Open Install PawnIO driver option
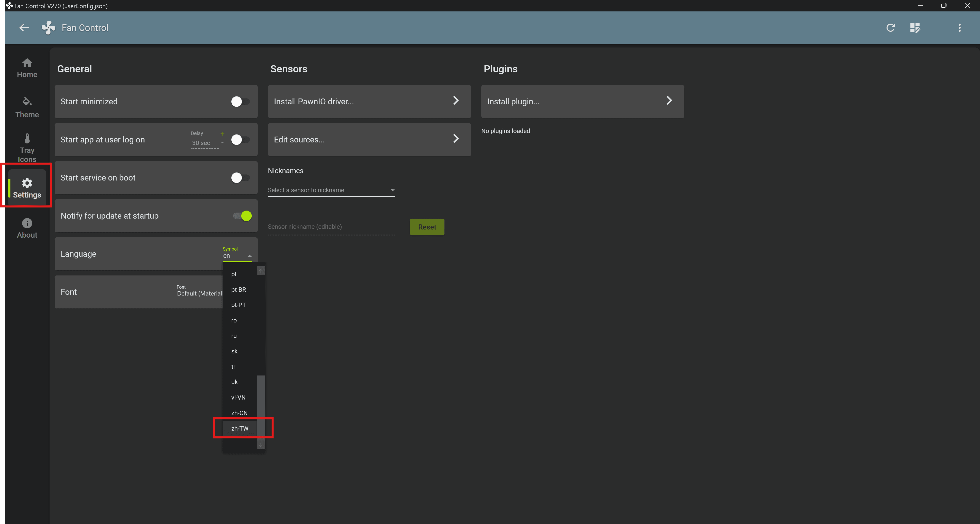The width and height of the screenshot is (980, 524). pos(369,102)
